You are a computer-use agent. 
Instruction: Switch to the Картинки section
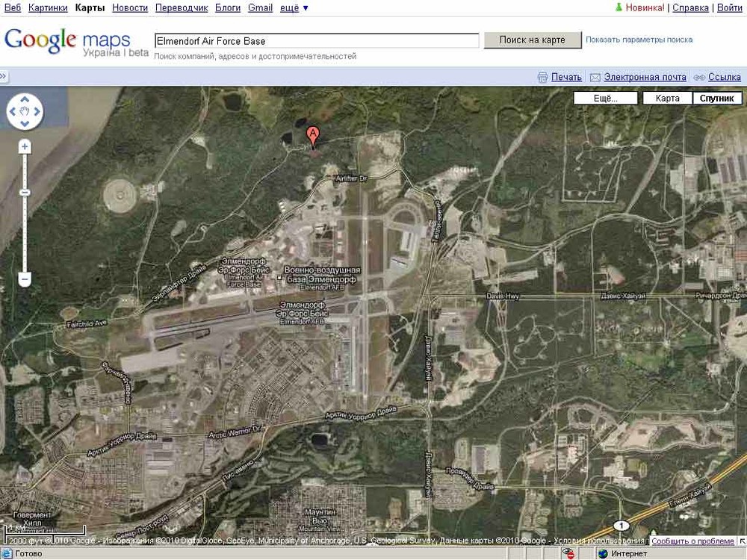(x=46, y=7)
